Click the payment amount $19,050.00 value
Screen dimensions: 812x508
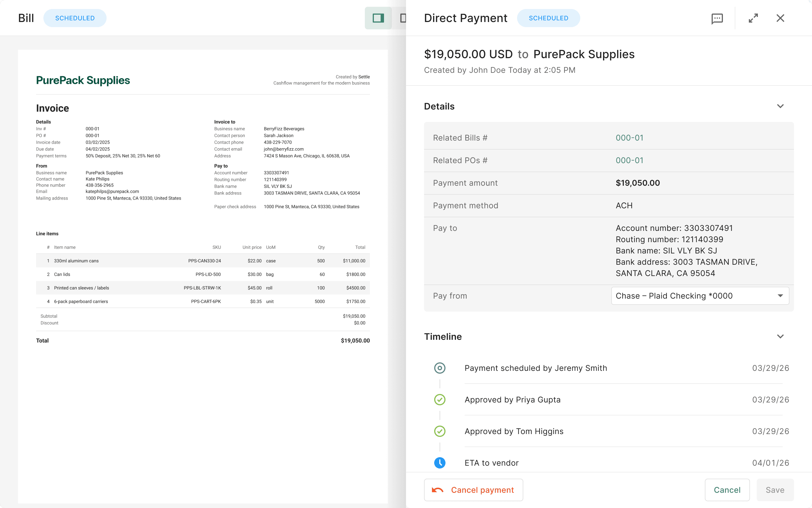(637, 183)
